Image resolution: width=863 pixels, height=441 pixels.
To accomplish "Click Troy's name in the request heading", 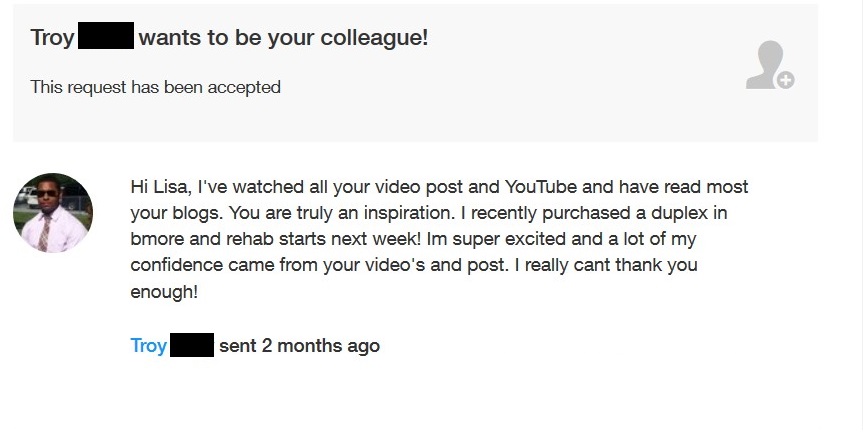I will 52,38.
